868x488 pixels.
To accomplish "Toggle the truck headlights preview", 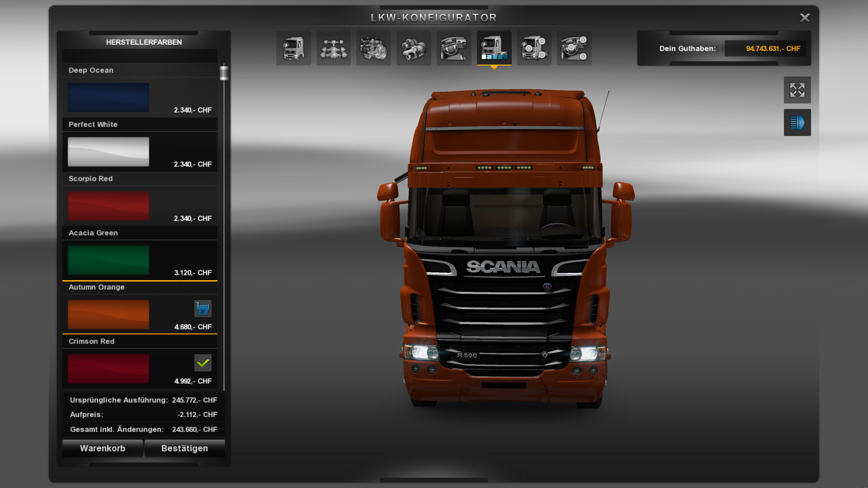I will click(797, 122).
